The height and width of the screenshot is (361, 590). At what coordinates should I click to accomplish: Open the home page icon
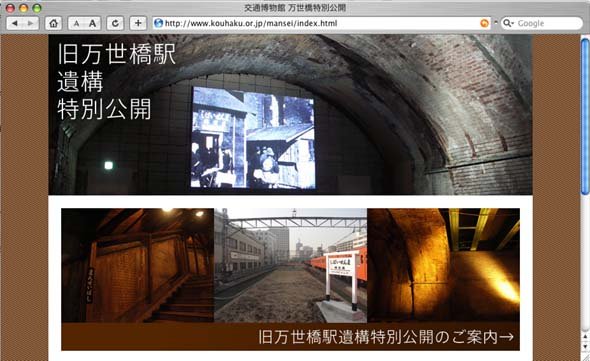click(53, 23)
